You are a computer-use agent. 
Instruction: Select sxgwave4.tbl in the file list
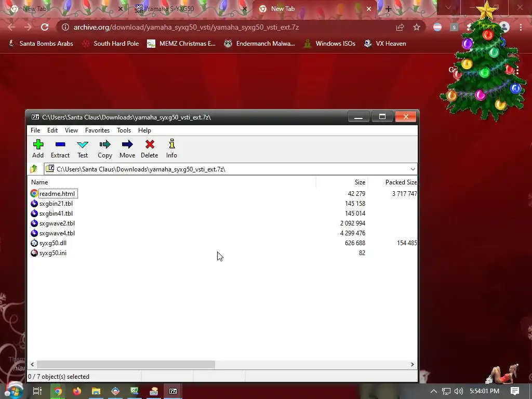tap(57, 233)
